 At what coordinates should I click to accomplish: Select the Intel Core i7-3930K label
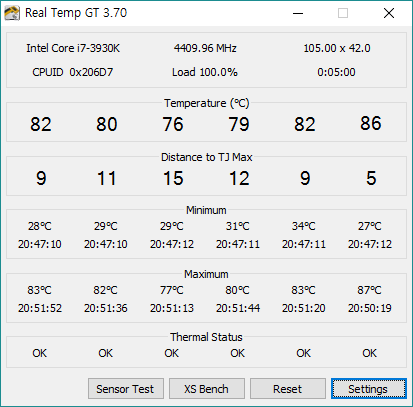[x=73, y=48]
